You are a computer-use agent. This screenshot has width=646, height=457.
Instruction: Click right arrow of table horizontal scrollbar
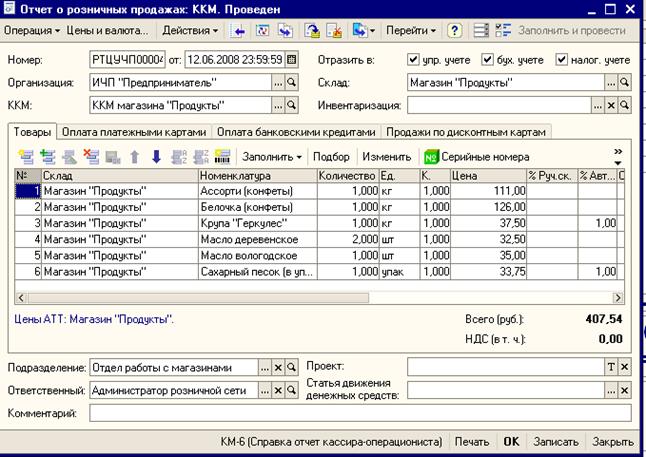tap(618, 298)
